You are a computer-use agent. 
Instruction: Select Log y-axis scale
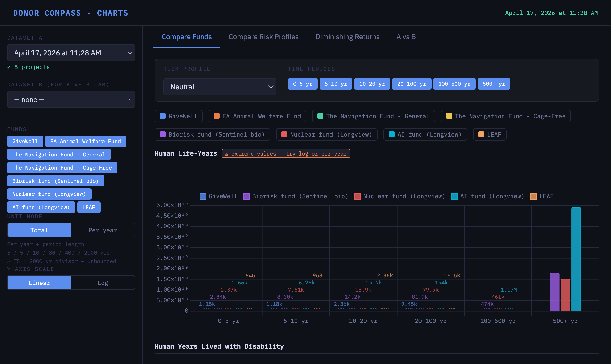pyautogui.click(x=103, y=283)
